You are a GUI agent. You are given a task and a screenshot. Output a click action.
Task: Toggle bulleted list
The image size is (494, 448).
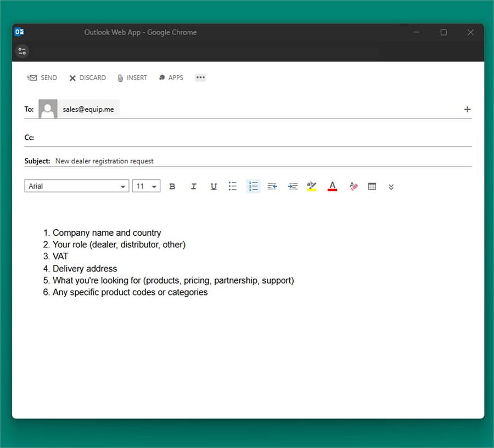coord(233,186)
